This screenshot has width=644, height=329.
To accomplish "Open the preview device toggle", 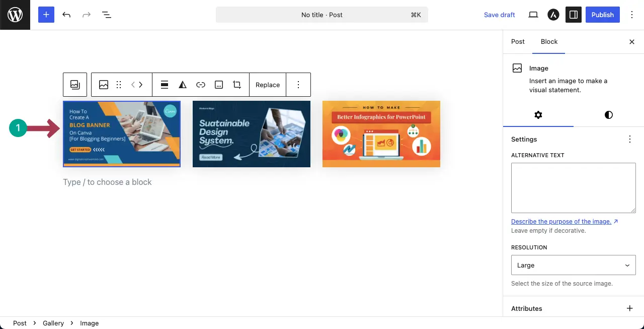I will [533, 15].
